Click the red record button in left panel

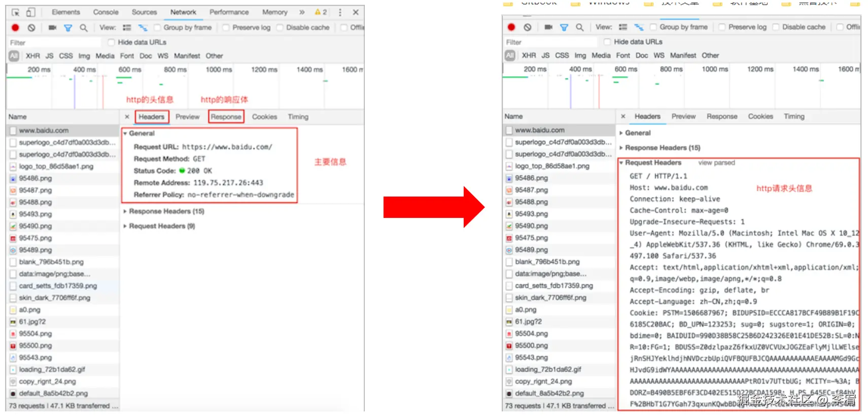(15, 27)
